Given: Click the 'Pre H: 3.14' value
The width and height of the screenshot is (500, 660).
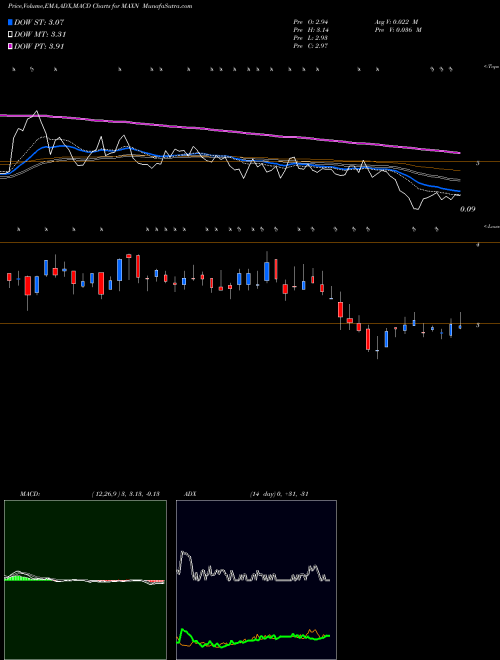Looking at the screenshot, I should [311, 30].
